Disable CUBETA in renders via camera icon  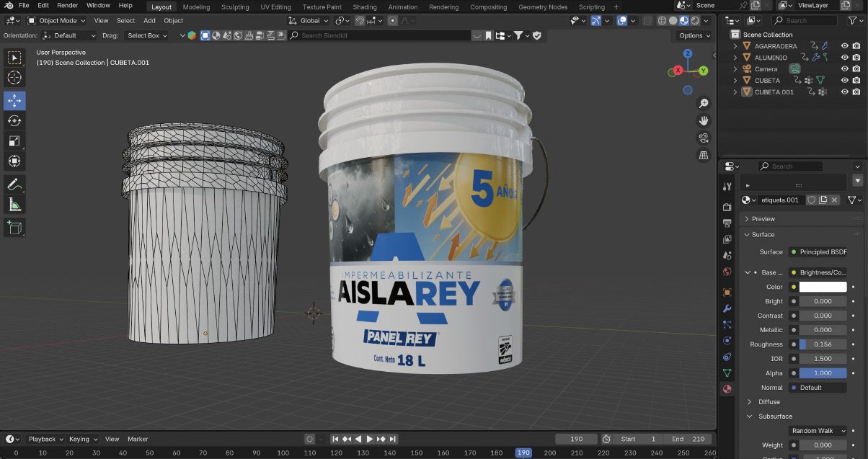pos(856,81)
